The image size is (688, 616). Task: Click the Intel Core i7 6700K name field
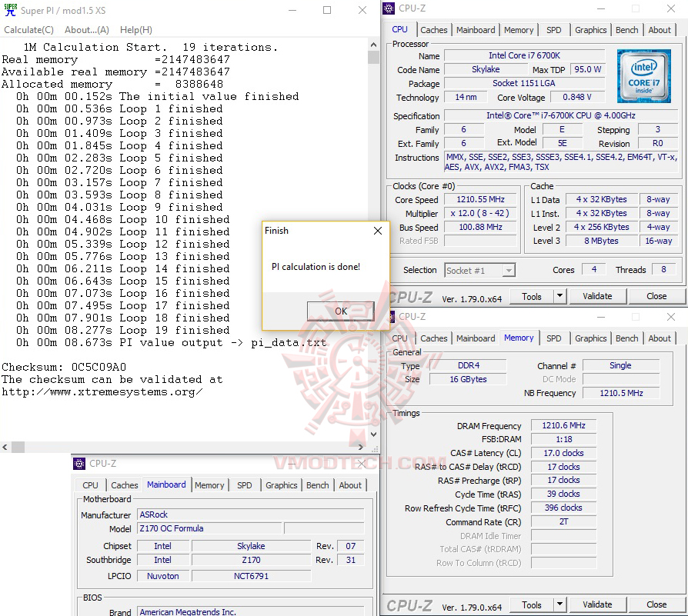coord(524,55)
